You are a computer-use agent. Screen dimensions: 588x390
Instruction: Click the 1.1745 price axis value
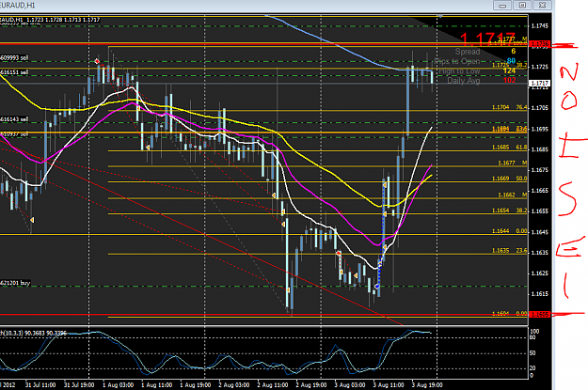540,26
